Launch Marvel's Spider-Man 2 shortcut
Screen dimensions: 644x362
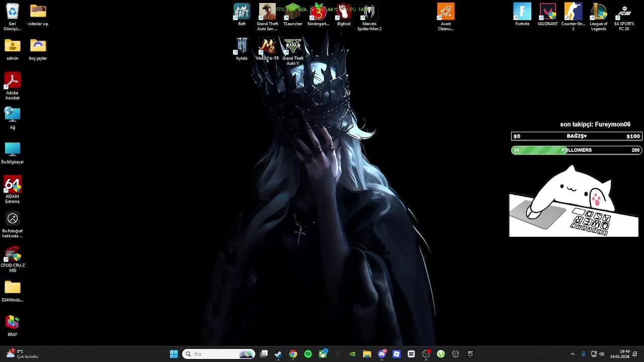[369, 17]
